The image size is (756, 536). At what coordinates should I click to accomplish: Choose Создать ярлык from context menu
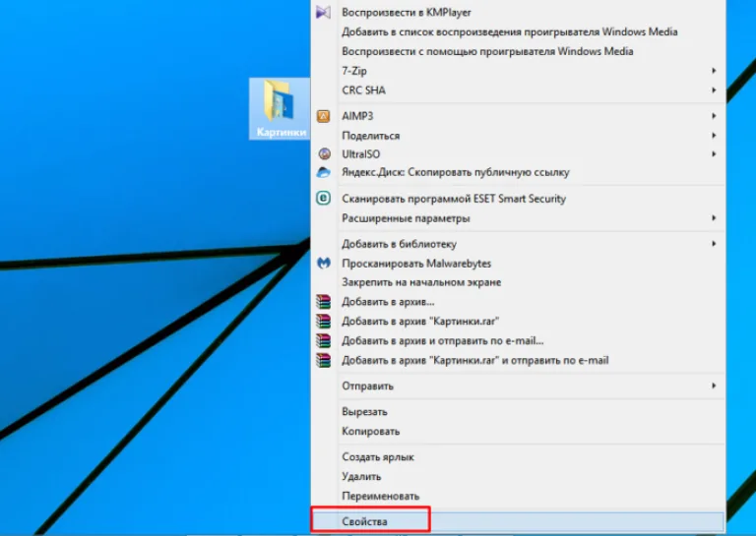click(518, 457)
